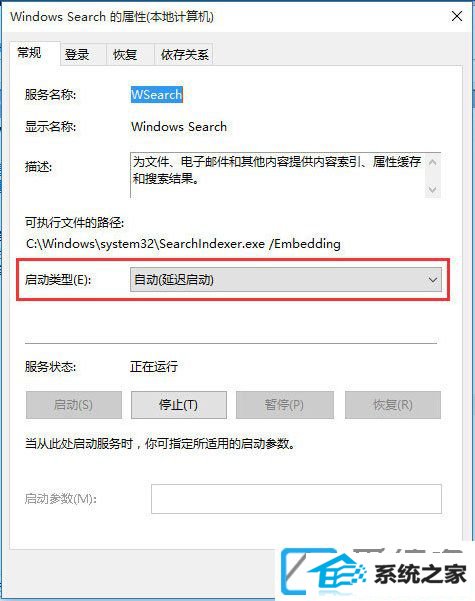This screenshot has width=475, height=601.
Task: Click inside the 描述 description text box
Action: (278, 175)
